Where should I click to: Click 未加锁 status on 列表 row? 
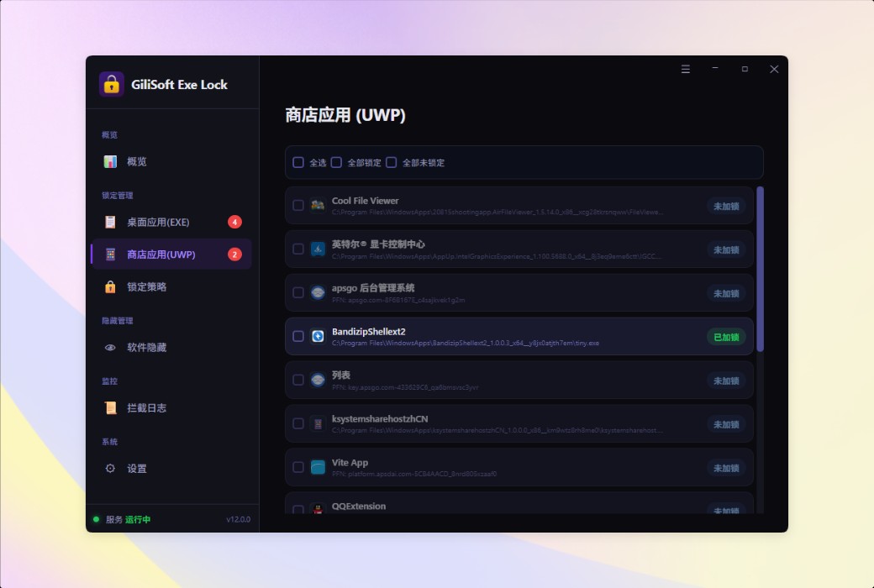click(726, 381)
